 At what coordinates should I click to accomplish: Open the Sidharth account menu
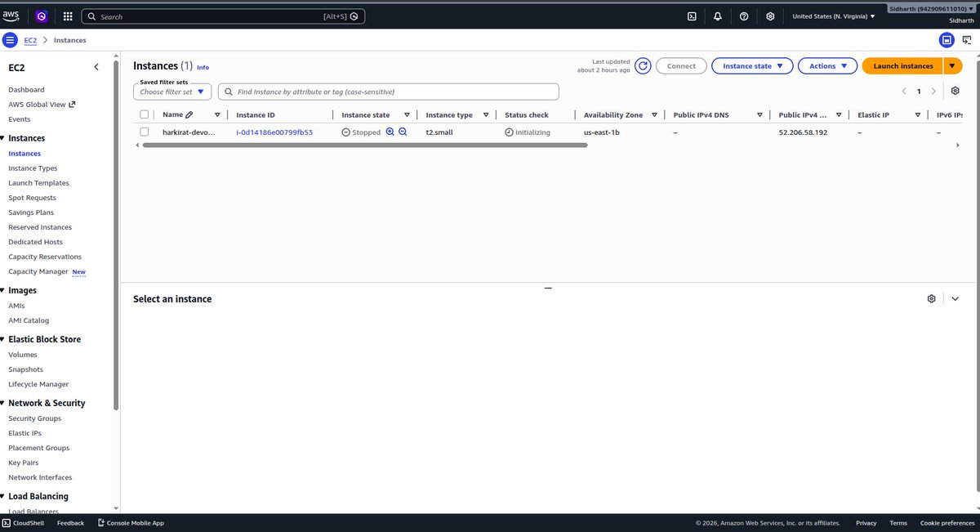pos(932,8)
